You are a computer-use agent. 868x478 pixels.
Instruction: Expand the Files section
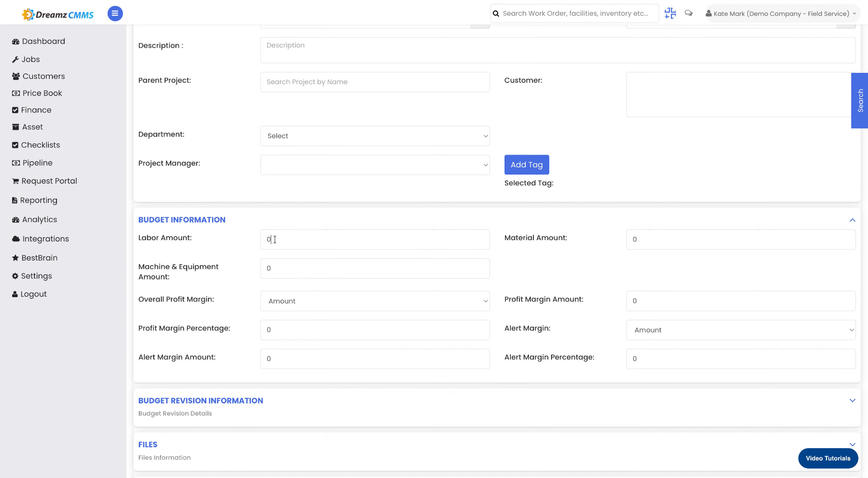pyautogui.click(x=852, y=445)
